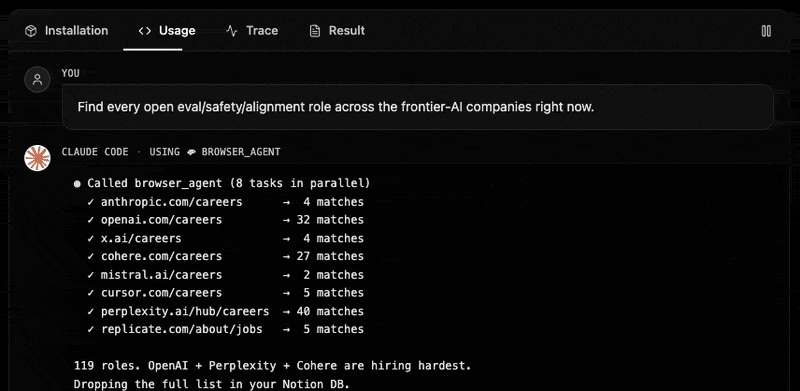
Task: Click the '32 matches' count for OpenAI
Action: click(x=330, y=219)
